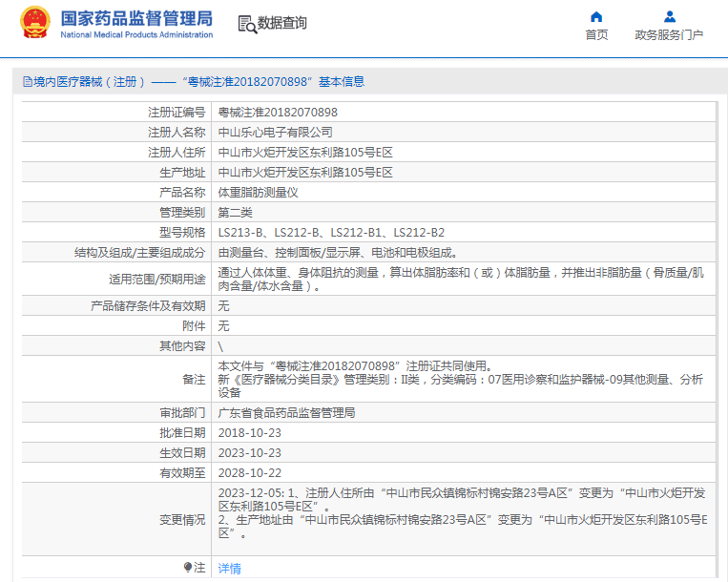
Task: Select model spec LS213-B、LS212-B value
Action: tap(331, 233)
